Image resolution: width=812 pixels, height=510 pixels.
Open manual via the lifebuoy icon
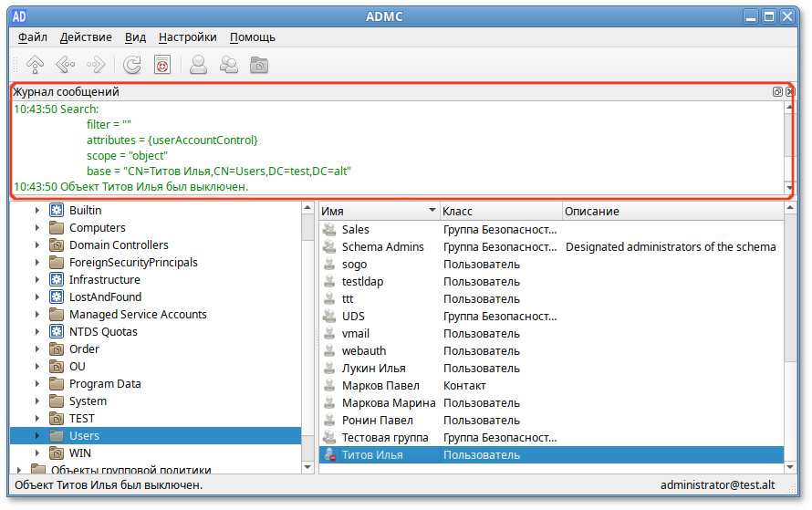(x=162, y=65)
